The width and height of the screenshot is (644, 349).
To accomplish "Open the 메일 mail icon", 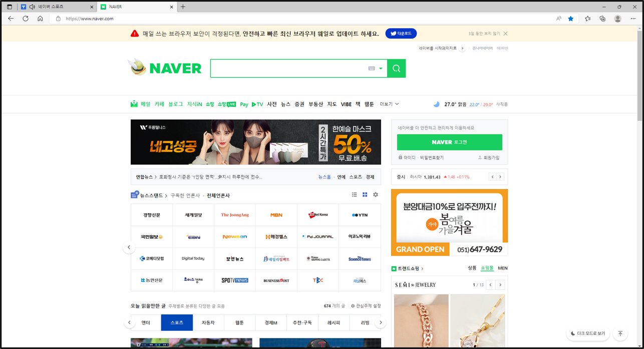I will tap(134, 104).
